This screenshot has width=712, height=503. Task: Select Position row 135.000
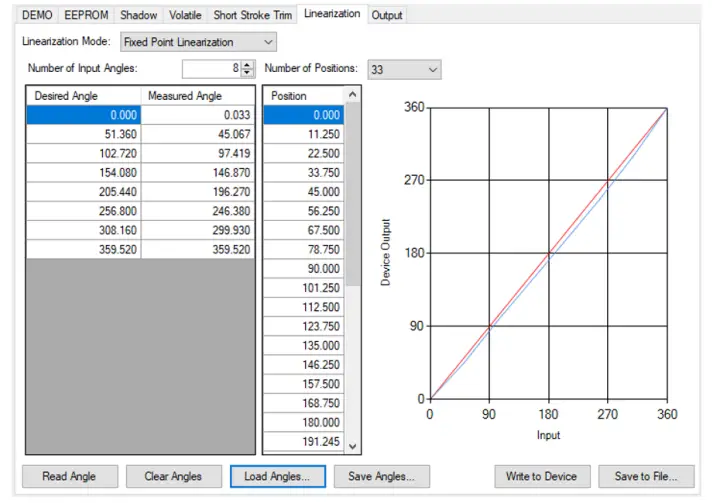click(x=304, y=345)
